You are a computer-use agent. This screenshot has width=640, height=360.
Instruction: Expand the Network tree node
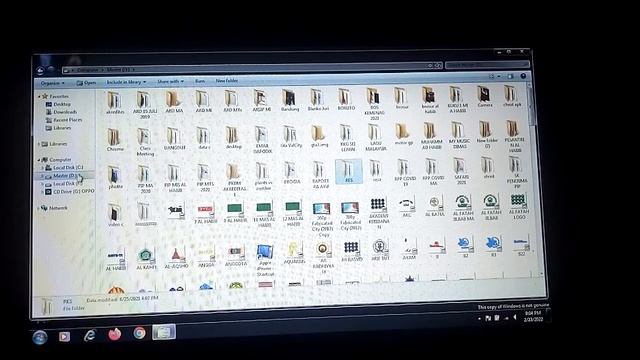coord(39,208)
